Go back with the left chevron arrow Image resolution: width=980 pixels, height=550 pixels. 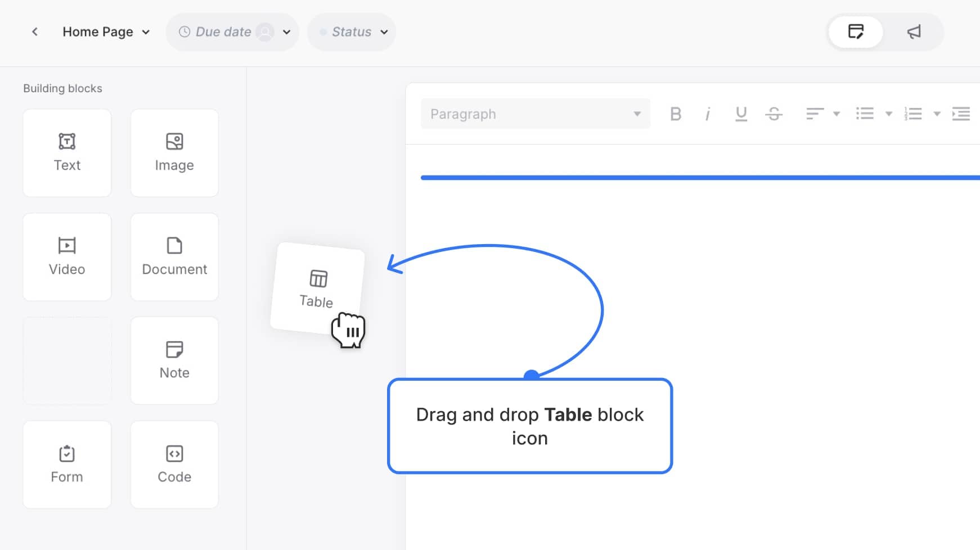click(x=35, y=31)
